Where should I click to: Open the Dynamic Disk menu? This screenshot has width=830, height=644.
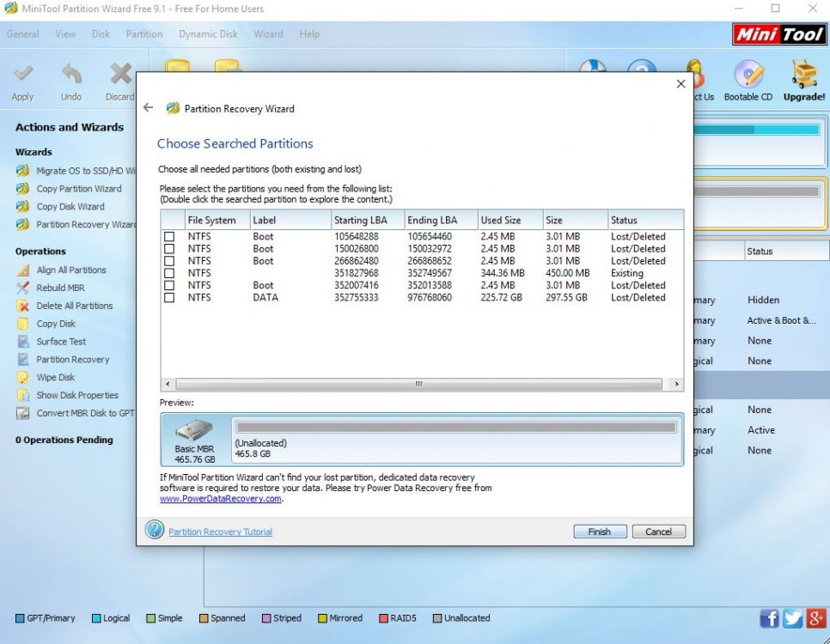tap(208, 34)
